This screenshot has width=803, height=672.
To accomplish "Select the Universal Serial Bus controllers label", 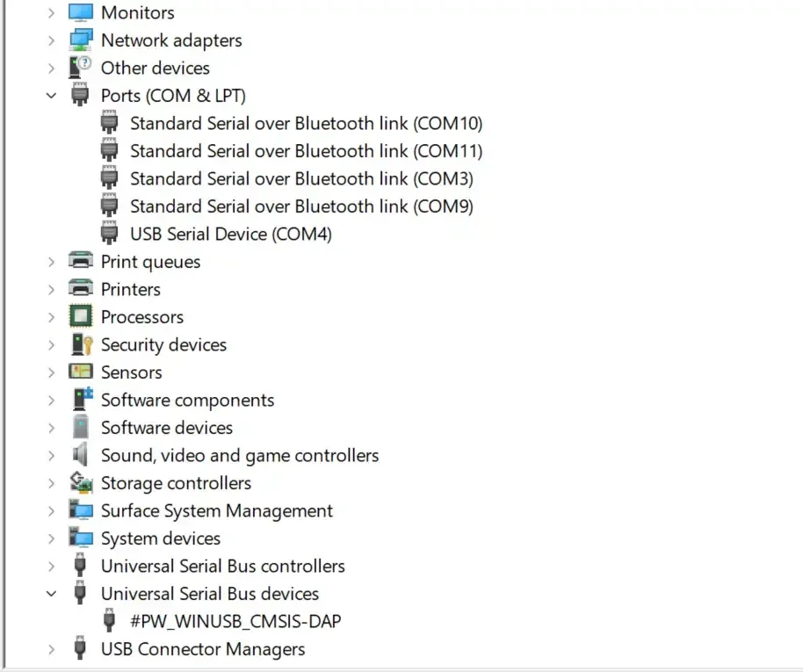I will pos(222,567).
